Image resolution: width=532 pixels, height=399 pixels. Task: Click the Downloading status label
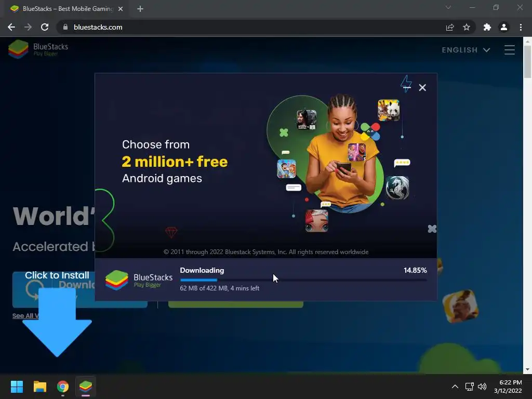[202, 270]
